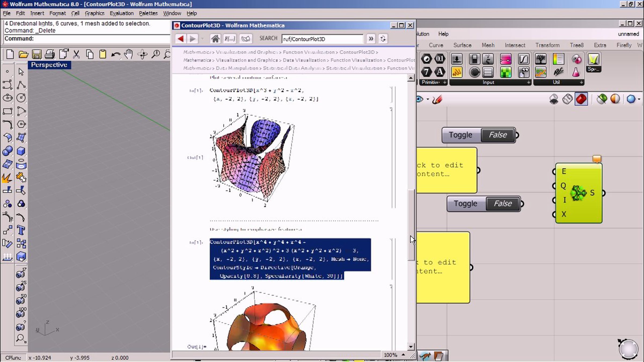Open the Palettes menu

pos(148,13)
